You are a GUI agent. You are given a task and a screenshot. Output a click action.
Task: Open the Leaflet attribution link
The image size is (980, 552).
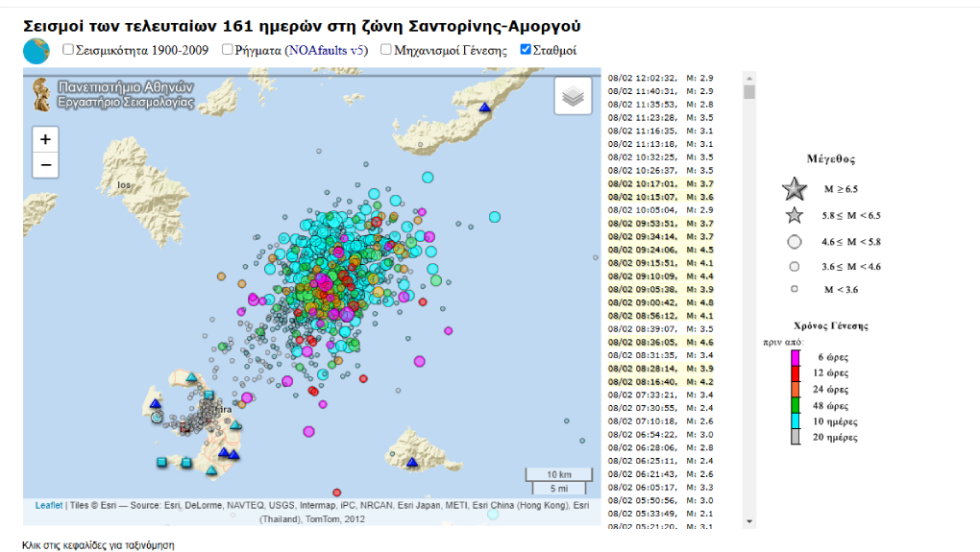49,505
